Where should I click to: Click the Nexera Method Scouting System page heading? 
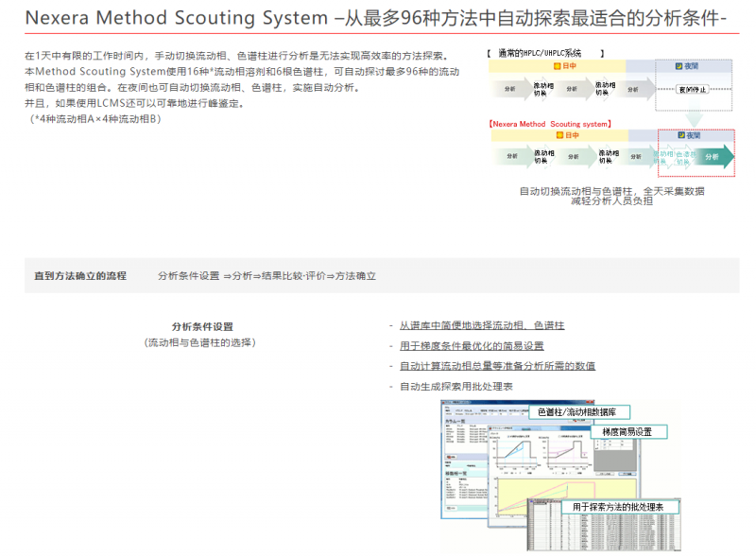click(375, 18)
